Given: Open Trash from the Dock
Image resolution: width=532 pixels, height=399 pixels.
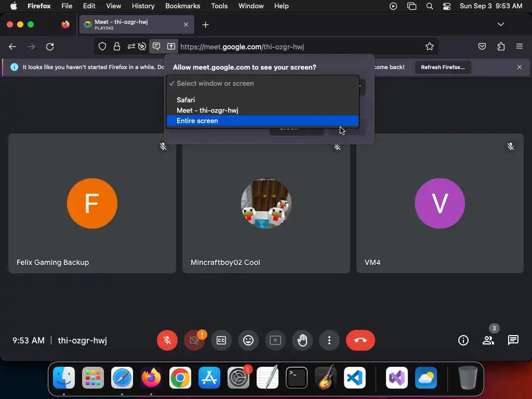Looking at the screenshot, I should click(468, 378).
